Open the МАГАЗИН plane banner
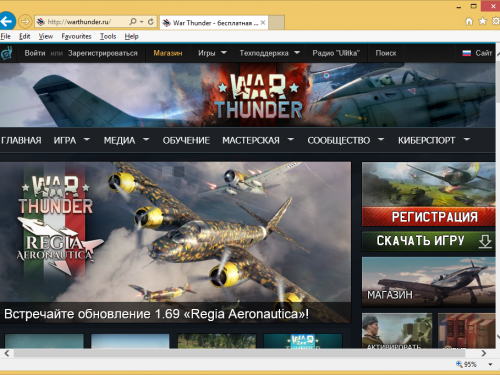Screen dimensions: 500x375 pos(429,282)
